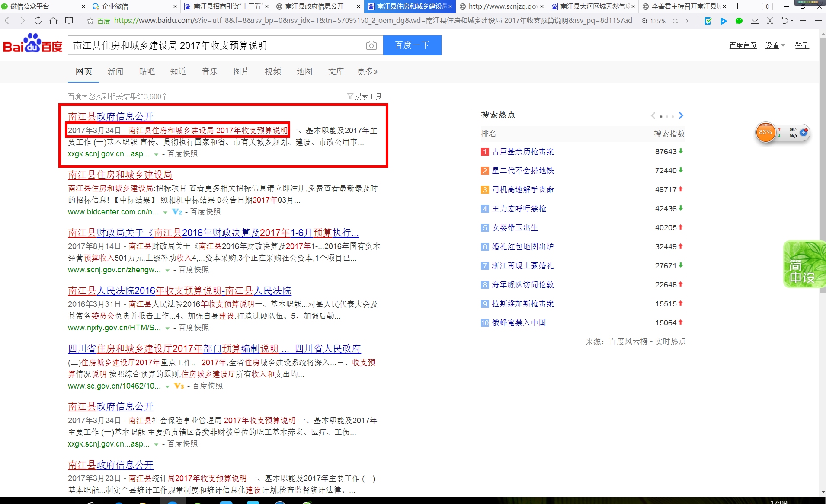Open result 南江县住房和城乡建设局
The width and height of the screenshot is (826, 504).
(x=120, y=175)
